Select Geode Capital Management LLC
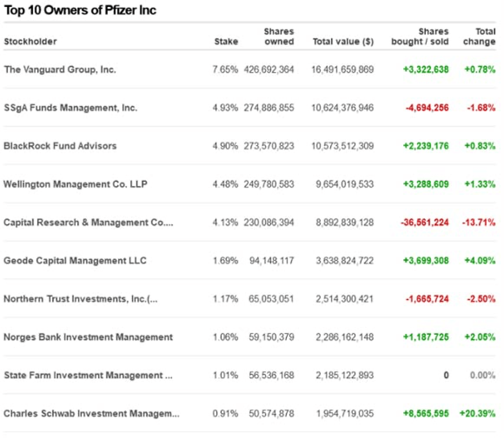 [75, 261]
